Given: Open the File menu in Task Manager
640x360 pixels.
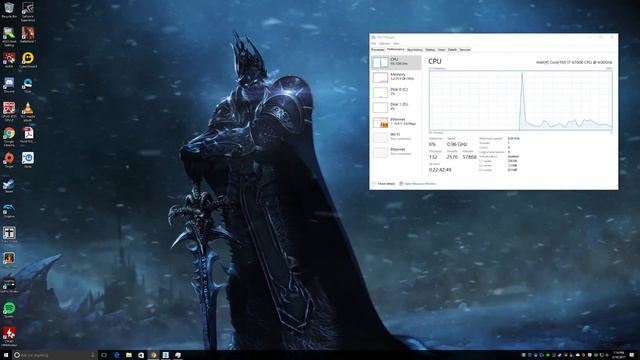Looking at the screenshot, I should pyautogui.click(x=373, y=43).
